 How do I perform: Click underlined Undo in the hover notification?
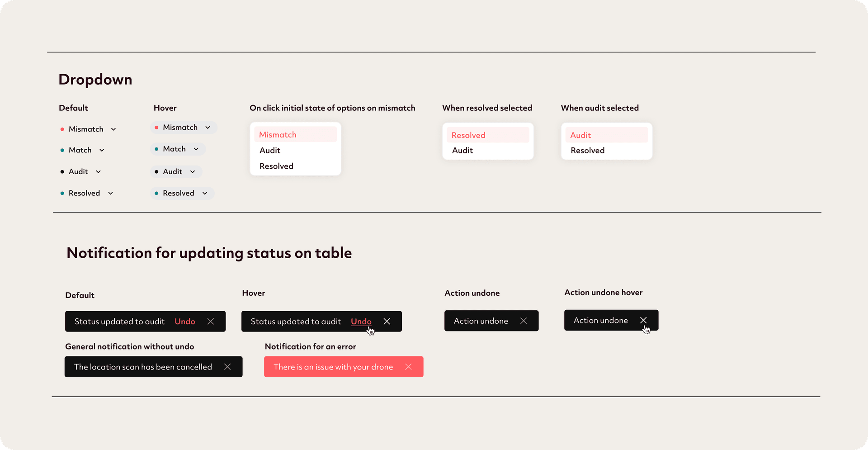tap(361, 322)
